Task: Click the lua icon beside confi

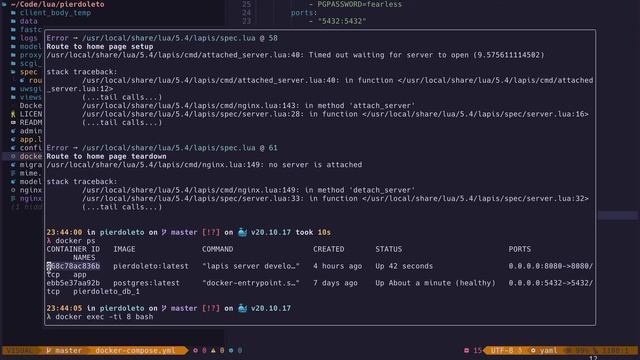Action: 13,148
